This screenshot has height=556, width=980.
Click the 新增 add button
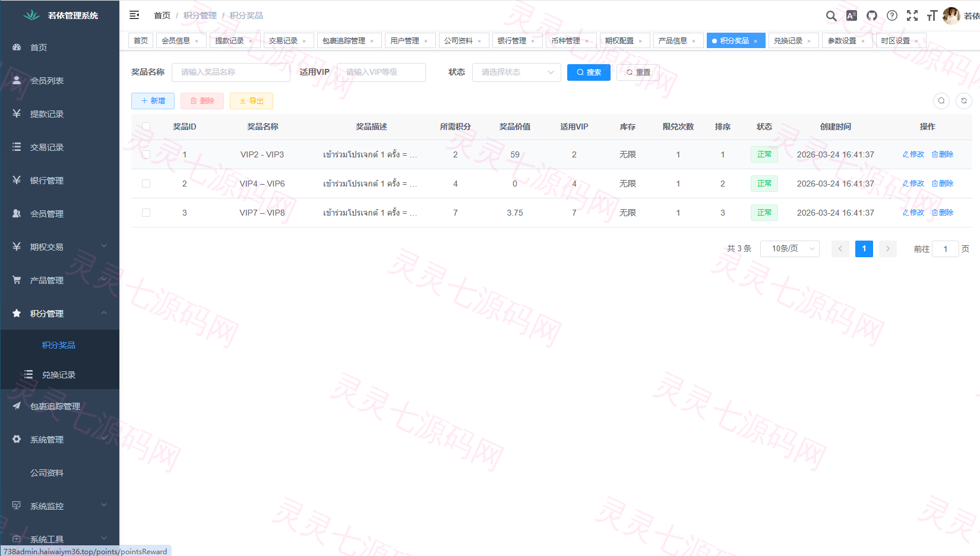pos(153,101)
